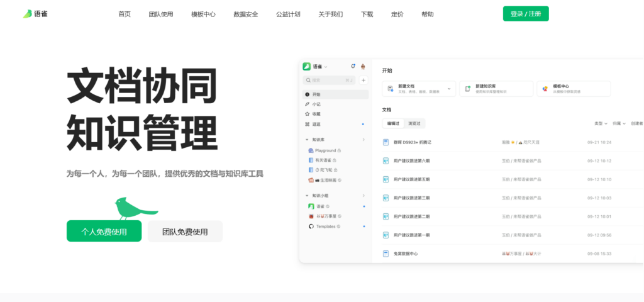Click the colorful 模板中心 card icon
Image resolution: width=644 pixels, height=302 pixels.
[545, 88]
